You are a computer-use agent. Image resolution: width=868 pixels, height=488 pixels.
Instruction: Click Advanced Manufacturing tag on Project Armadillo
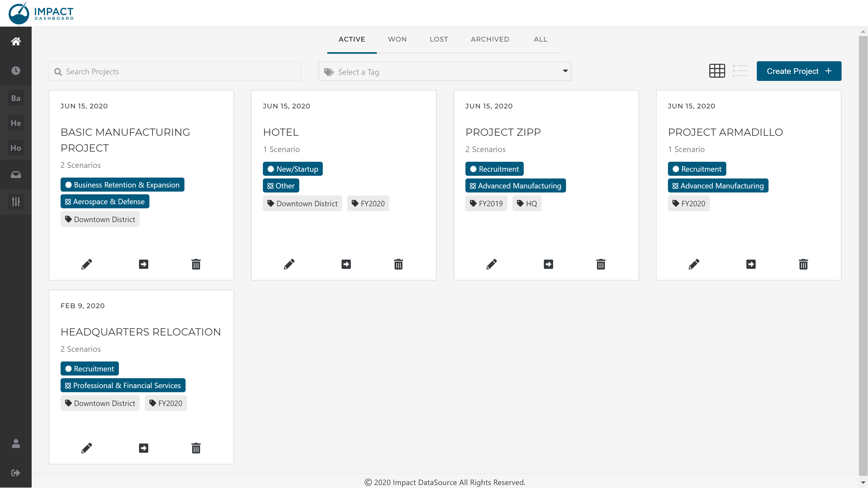click(x=718, y=185)
